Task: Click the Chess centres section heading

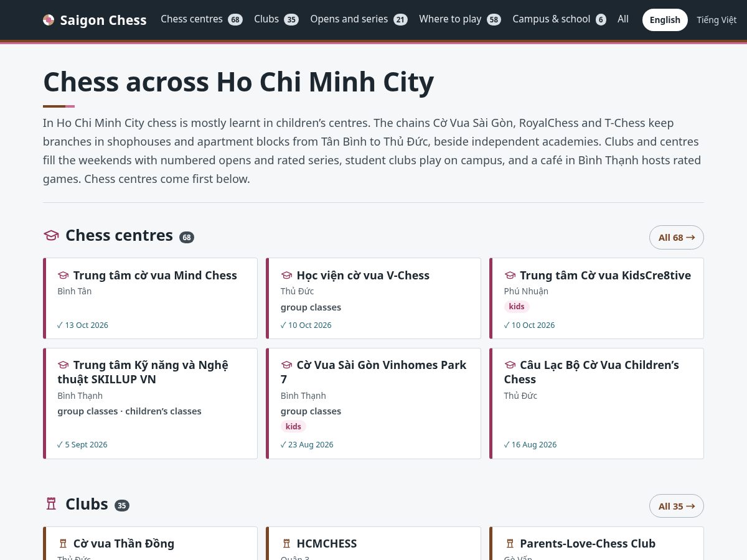Action: 119,235
